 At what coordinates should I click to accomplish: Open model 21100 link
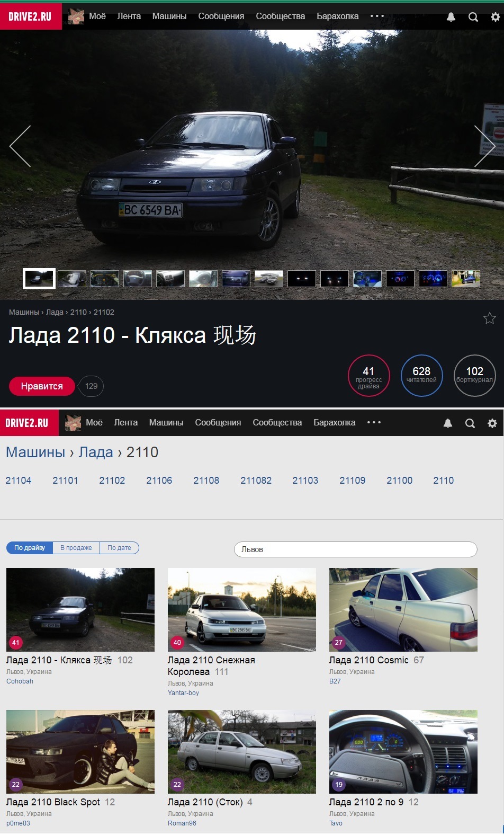click(400, 481)
